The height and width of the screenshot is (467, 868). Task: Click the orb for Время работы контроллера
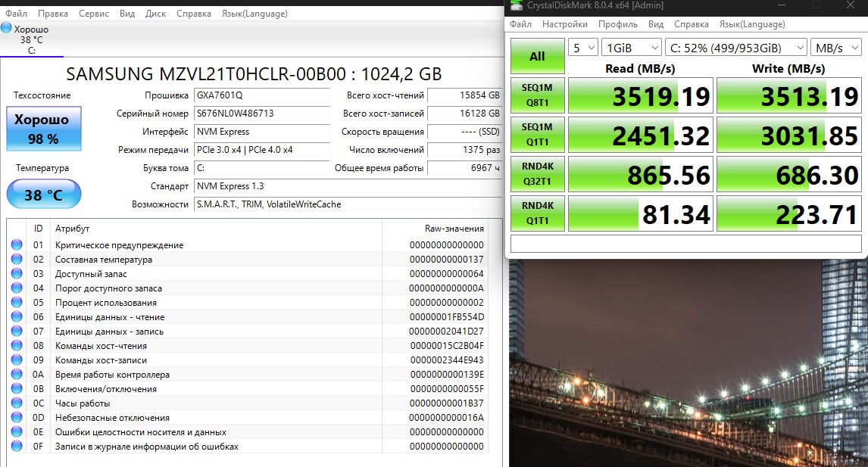(x=17, y=374)
